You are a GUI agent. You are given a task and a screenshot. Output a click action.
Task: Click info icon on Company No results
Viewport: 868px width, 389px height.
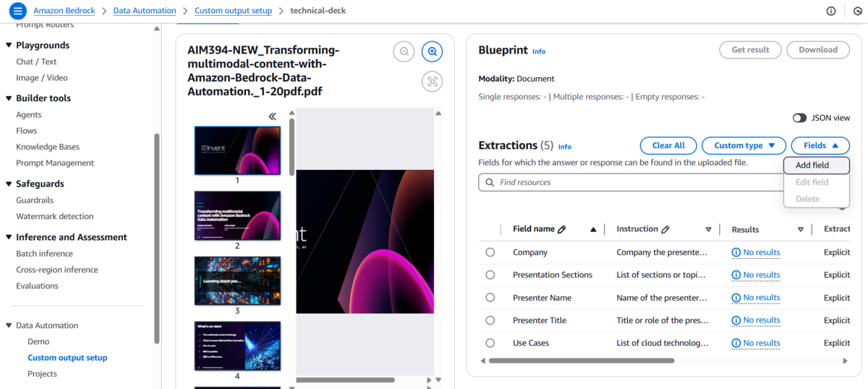(x=736, y=252)
